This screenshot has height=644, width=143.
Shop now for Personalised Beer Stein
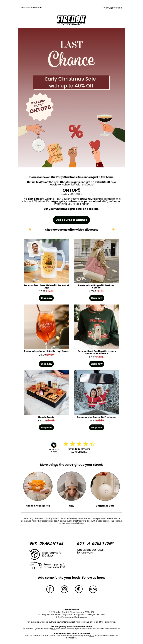(46, 298)
